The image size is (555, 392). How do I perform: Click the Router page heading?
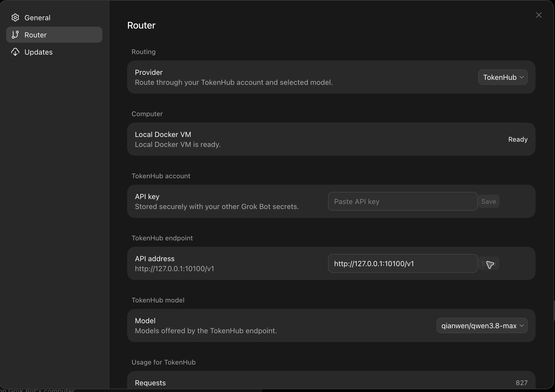click(141, 25)
